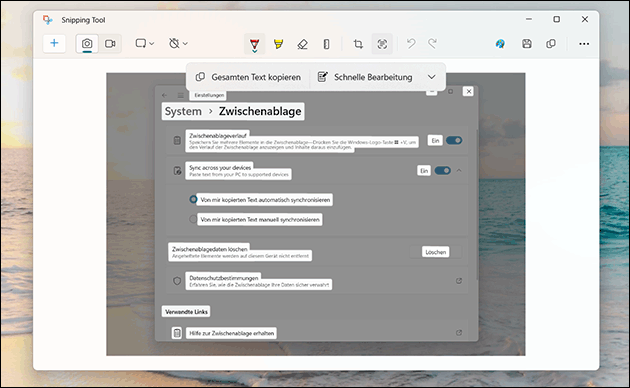Select the yellow Highlighter tool
630x388 pixels.
(x=278, y=44)
